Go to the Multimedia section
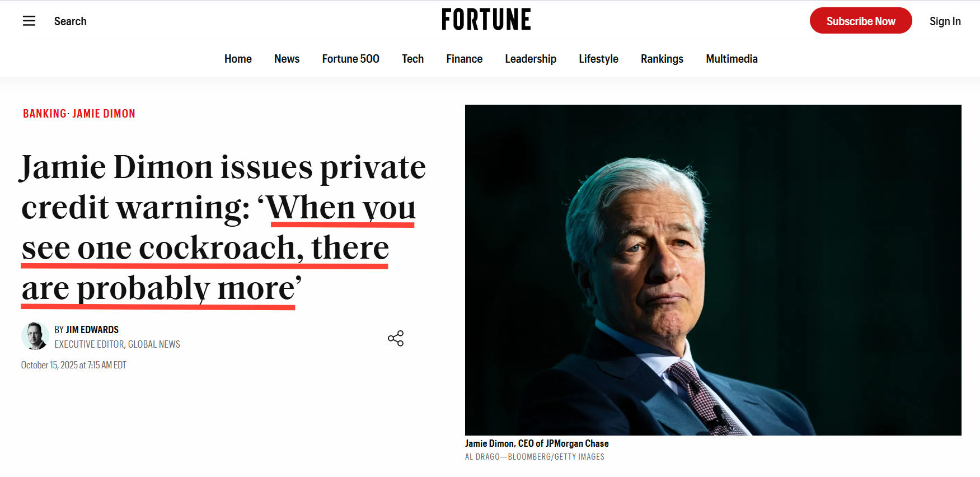This screenshot has height=477, width=980. tap(732, 59)
